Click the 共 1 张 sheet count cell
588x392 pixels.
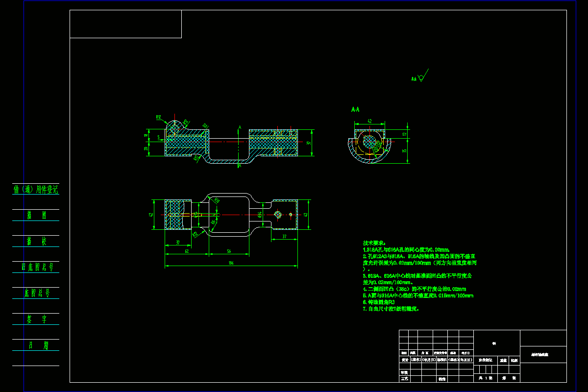[485, 378]
